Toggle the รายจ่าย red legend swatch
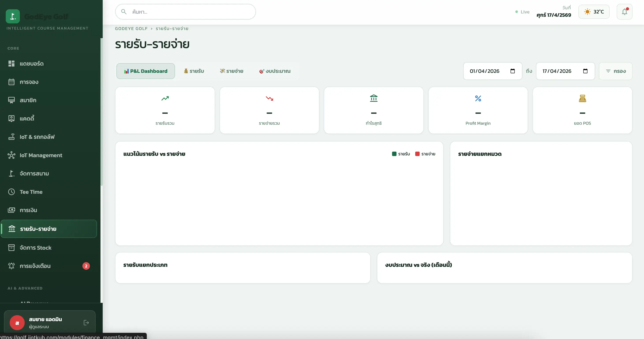Screen dimensions: 644x339 [x=417, y=154]
